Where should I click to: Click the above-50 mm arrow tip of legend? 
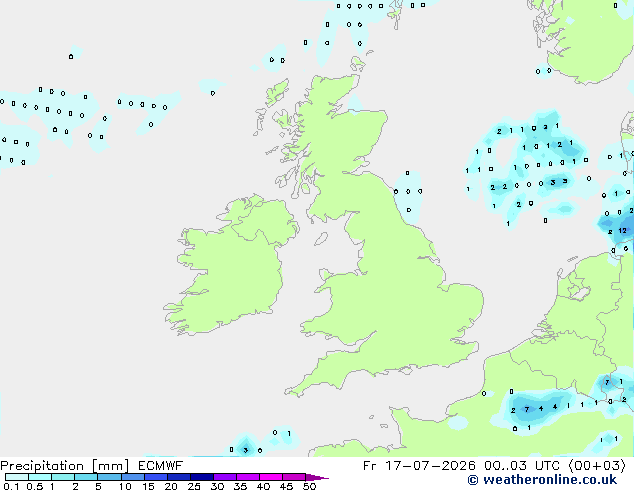click(317, 477)
